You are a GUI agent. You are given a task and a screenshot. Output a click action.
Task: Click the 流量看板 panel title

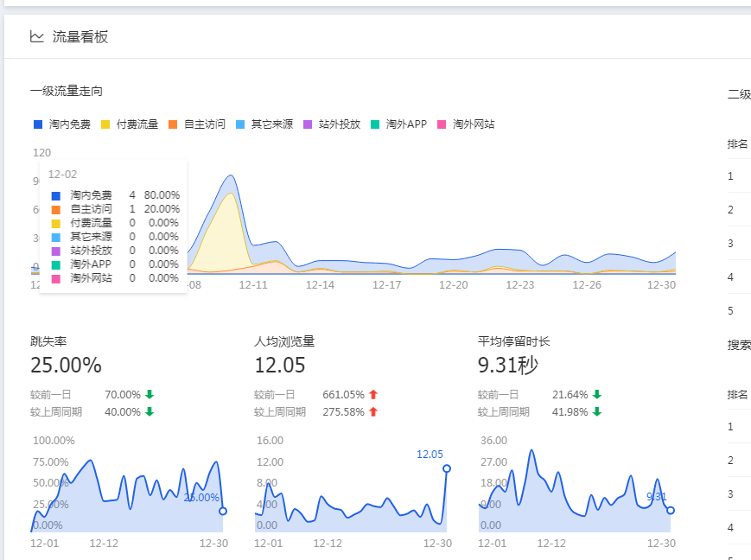click(80, 36)
